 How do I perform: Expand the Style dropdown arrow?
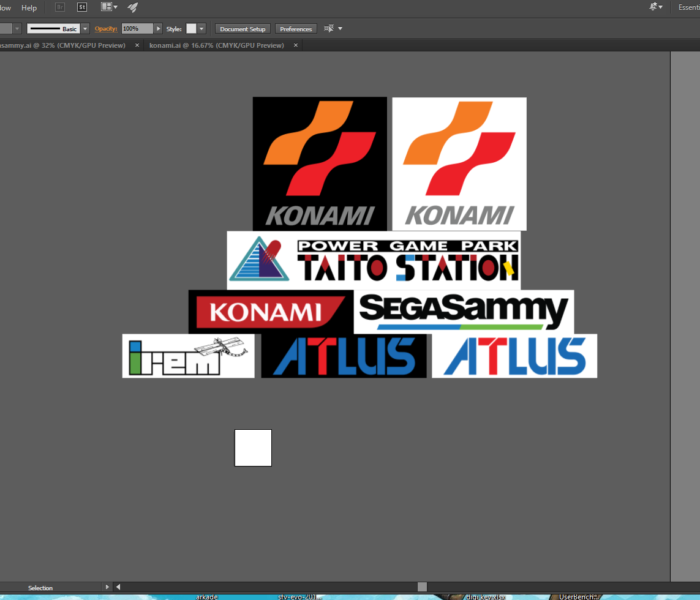tap(201, 29)
